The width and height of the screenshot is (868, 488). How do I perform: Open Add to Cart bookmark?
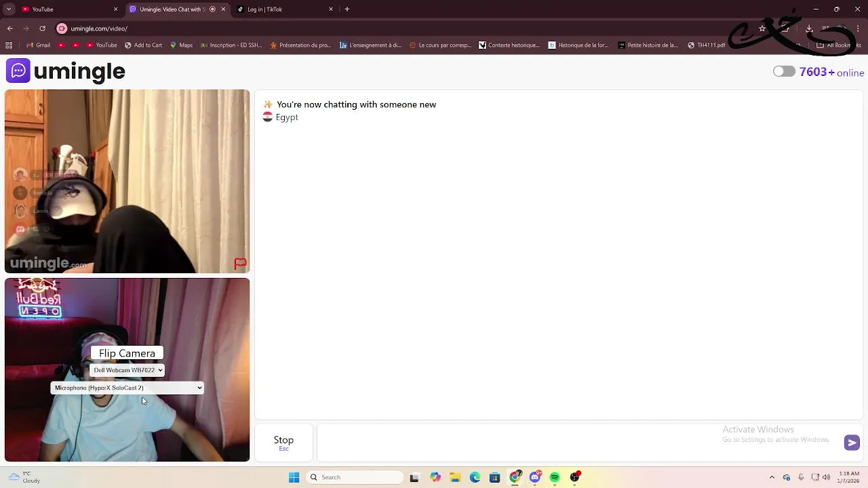[143, 45]
